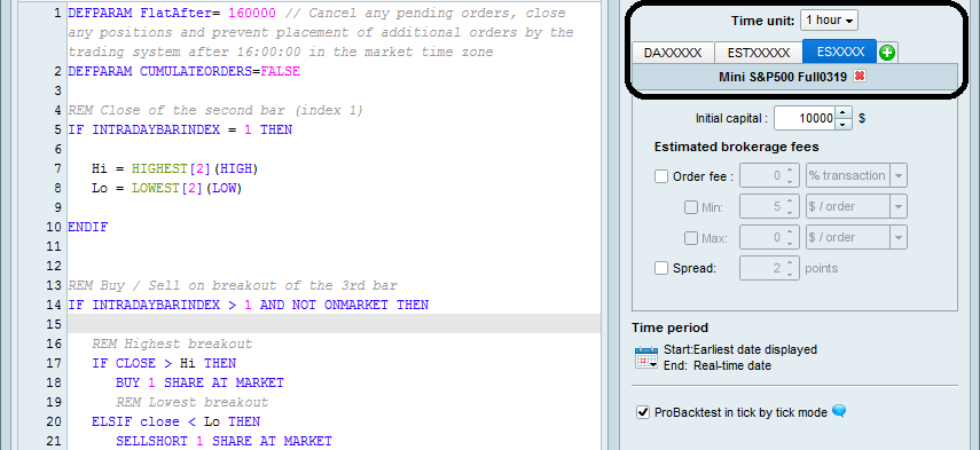
Task: Disable ProBacktest in tick by tick mode
Action: tap(642, 412)
